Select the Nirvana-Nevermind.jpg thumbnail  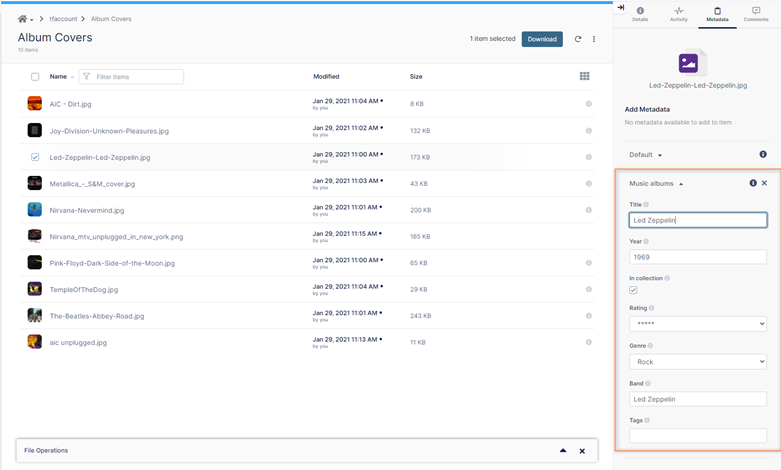tap(34, 210)
